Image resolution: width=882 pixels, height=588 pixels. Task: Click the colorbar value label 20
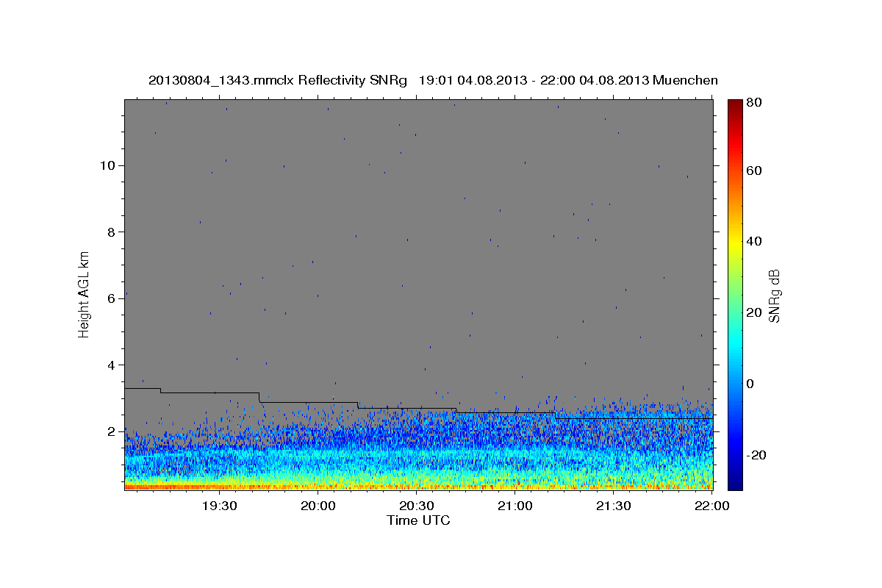[x=753, y=312]
